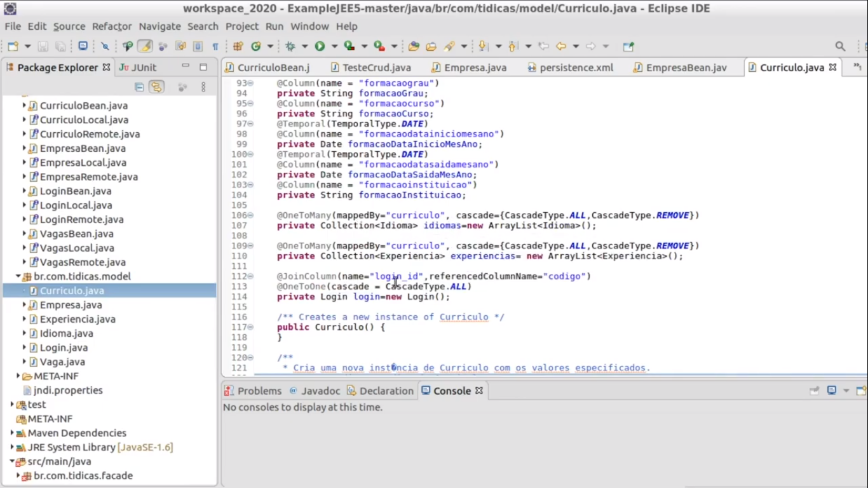This screenshot has height=488, width=868.
Task: Click the New Java Class icon
Action: tap(257, 46)
